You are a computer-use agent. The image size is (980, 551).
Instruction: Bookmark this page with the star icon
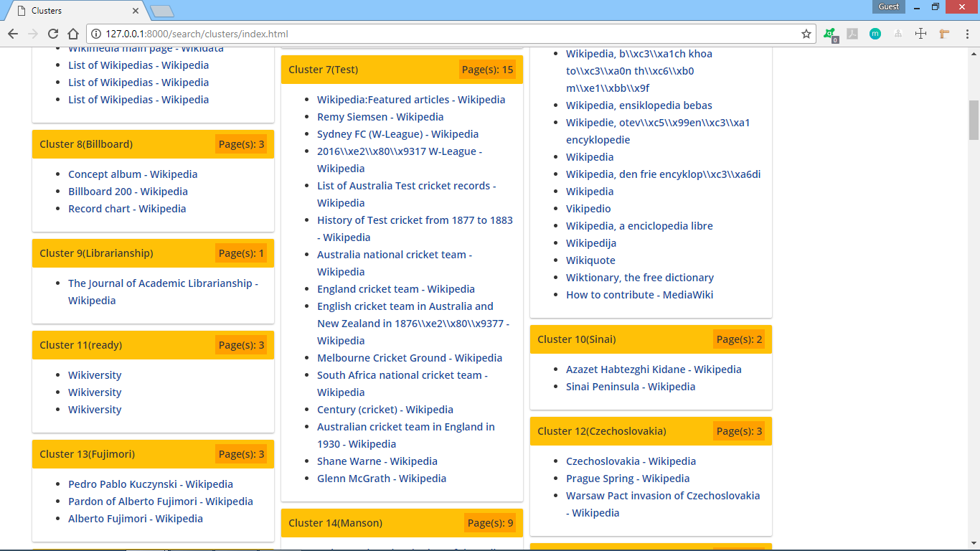pos(806,34)
